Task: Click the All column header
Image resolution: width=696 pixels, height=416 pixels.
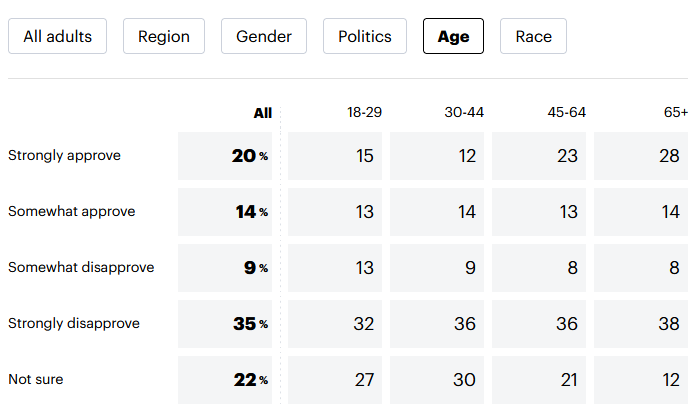Action: click(262, 113)
